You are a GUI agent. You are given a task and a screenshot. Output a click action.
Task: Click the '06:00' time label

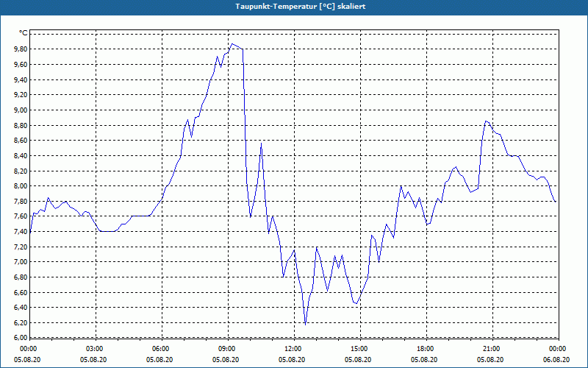tap(159, 349)
